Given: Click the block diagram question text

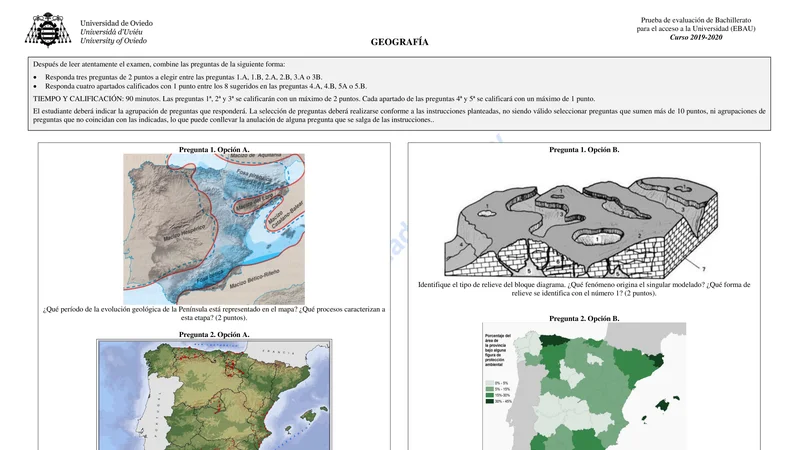Looking at the screenshot, I should pyautogui.click(x=585, y=289).
